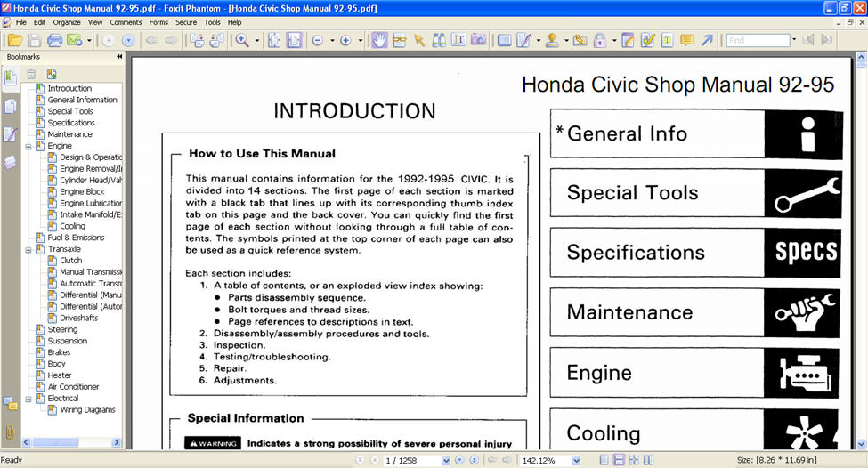Click the General Info section tab in document

(696, 133)
